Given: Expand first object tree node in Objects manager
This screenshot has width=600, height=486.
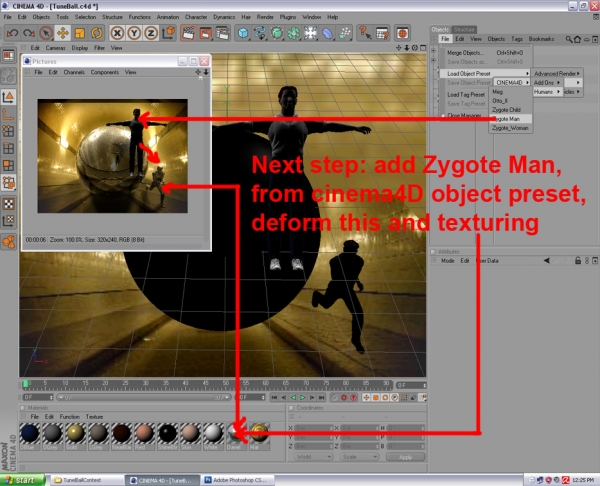Looking at the screenshot, I should (434, 51).
